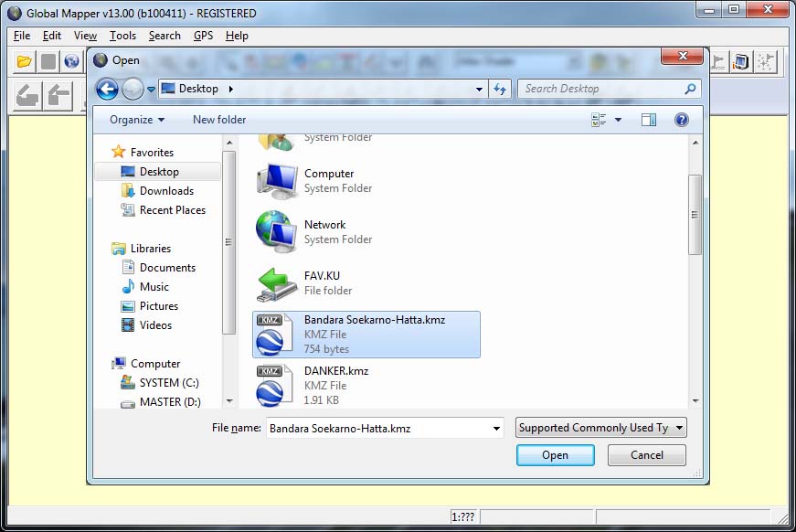Click the file list scroll down arrow
The width and height of the screenshot is (796, 532).
click(695, 401)
